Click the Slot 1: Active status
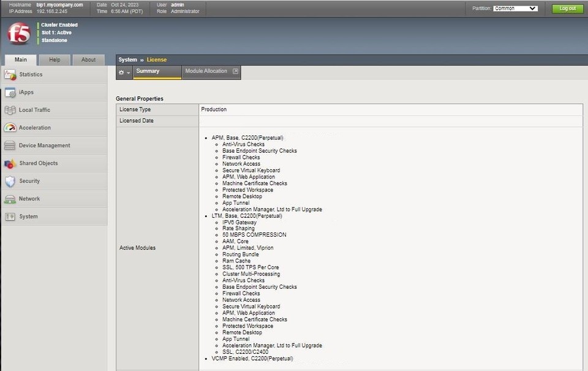This screenshot has height=371, width=588. tap(56, 33)
